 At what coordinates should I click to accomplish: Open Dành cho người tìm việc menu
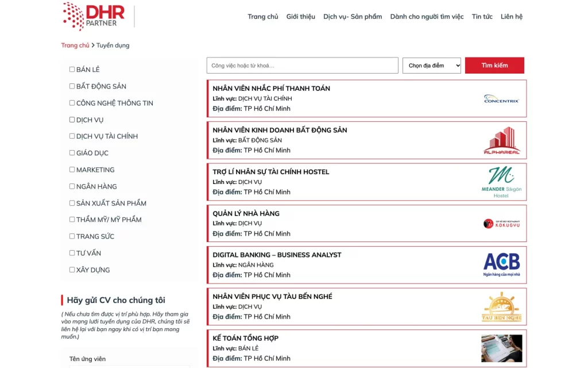(x=427, y=17)
